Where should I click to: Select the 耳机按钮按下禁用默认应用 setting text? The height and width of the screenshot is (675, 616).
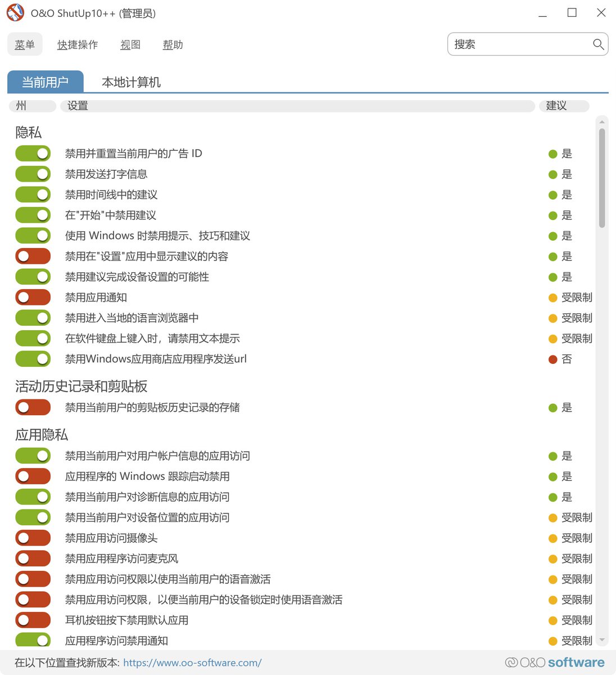(126, 620)
